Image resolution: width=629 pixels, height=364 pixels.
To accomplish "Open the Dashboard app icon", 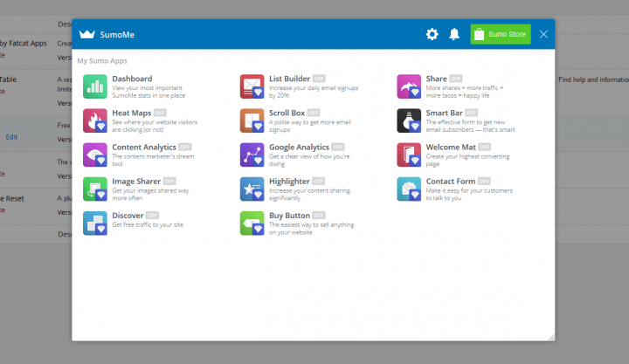I will click(95, 86).
